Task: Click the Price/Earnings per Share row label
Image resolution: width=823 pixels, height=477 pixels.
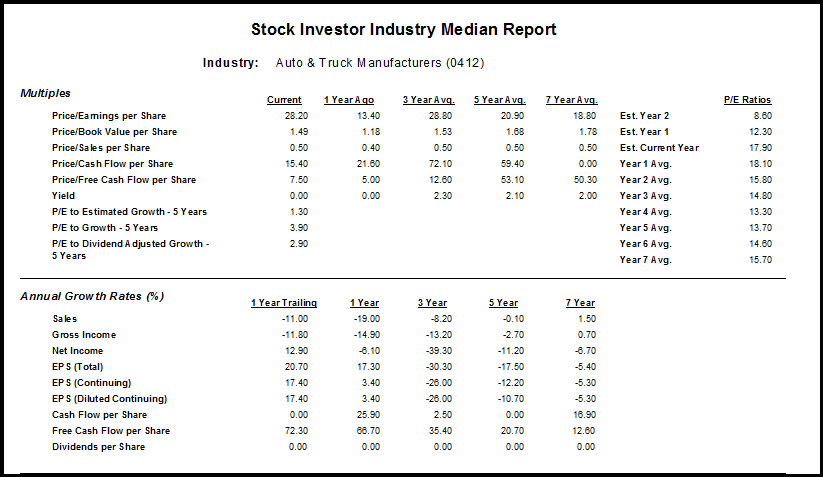Action: pos(109,116)
